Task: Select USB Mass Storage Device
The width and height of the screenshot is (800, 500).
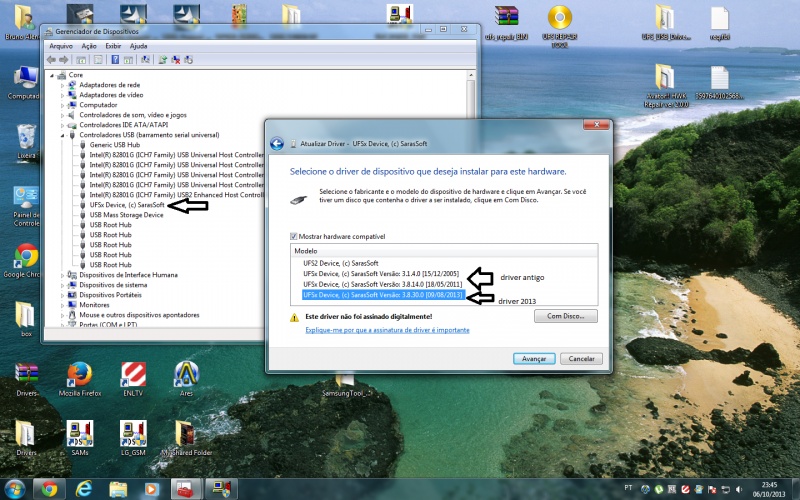Action: point(127,215)
